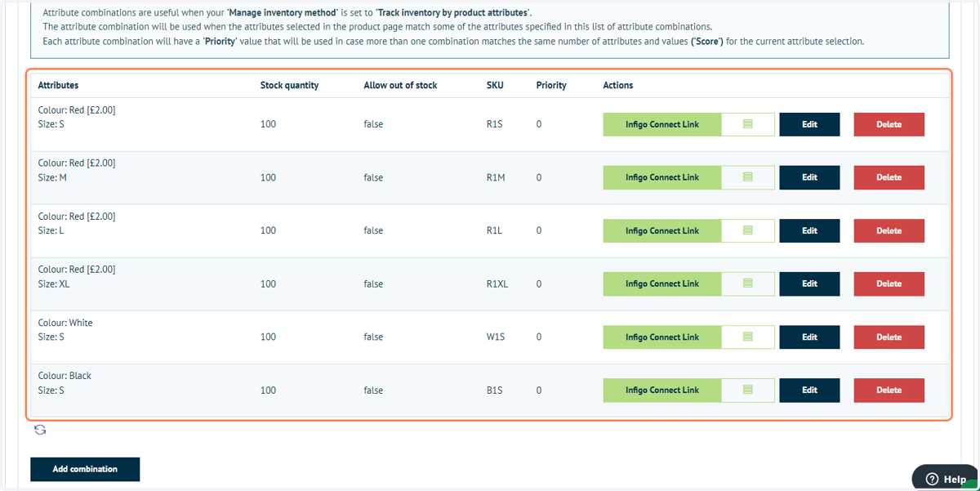
Task: Open the list icon beside R1S Infigo Connect Link
Action: [748, 124]
